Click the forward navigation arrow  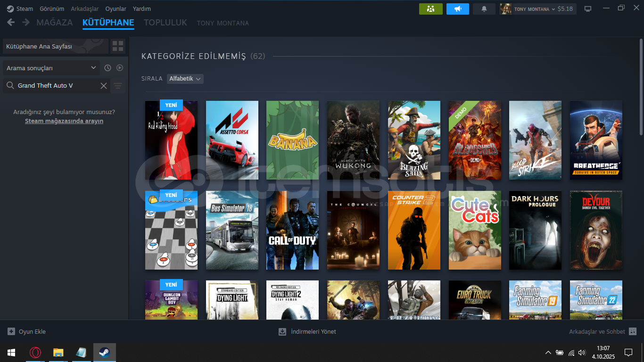coord(26,22)
